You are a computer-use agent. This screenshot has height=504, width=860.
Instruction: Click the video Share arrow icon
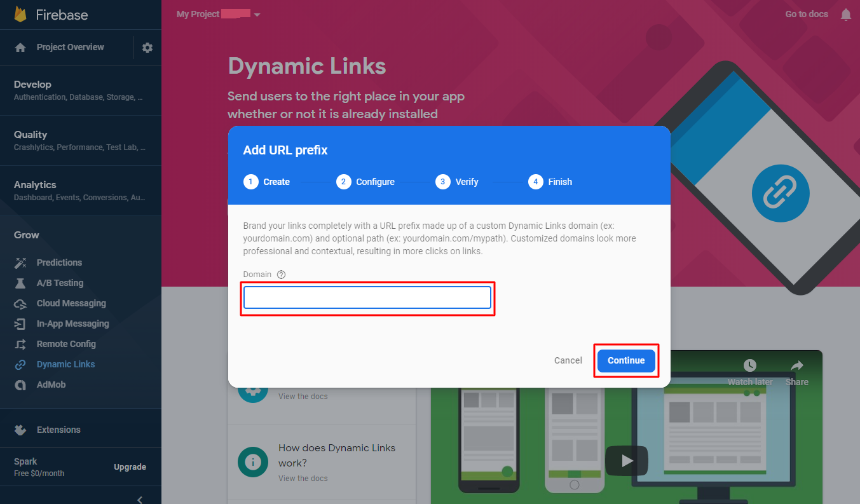point(796,365)
